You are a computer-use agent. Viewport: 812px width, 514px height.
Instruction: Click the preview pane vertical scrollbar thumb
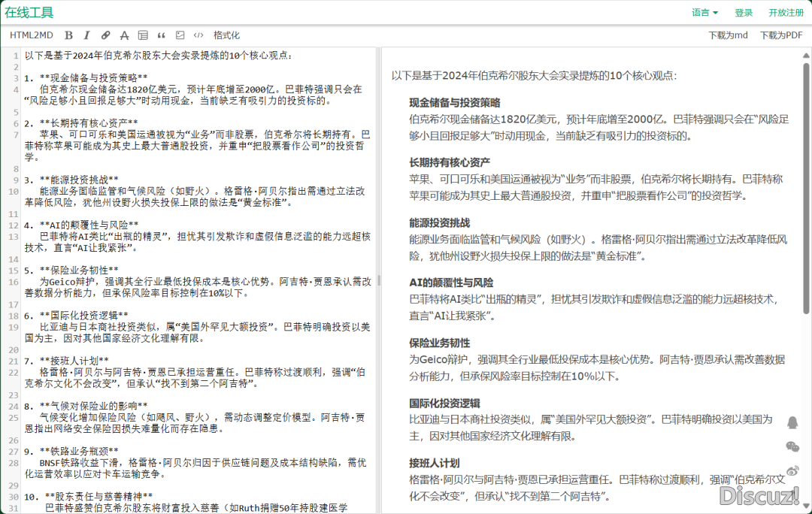point(806,188)
